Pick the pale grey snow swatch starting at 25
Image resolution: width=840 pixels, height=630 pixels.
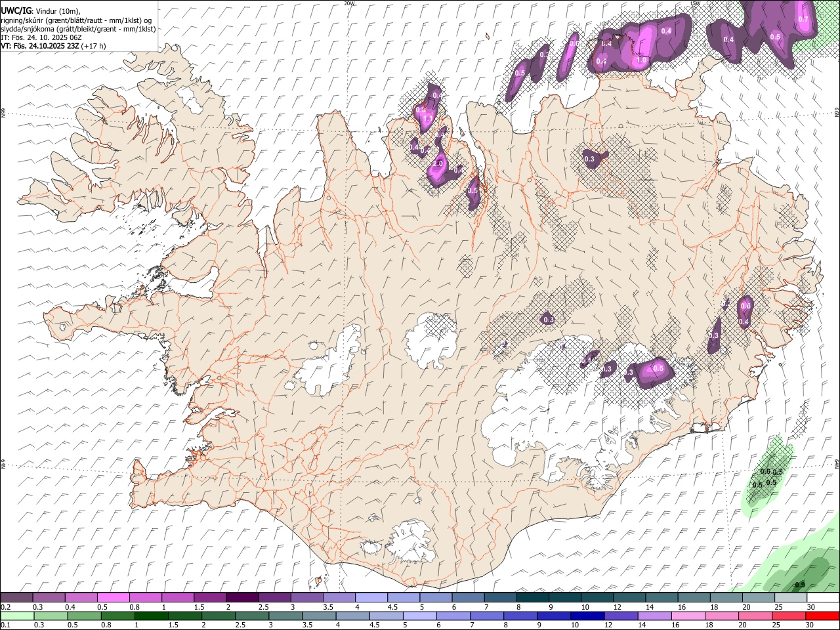tap(791, 598)
